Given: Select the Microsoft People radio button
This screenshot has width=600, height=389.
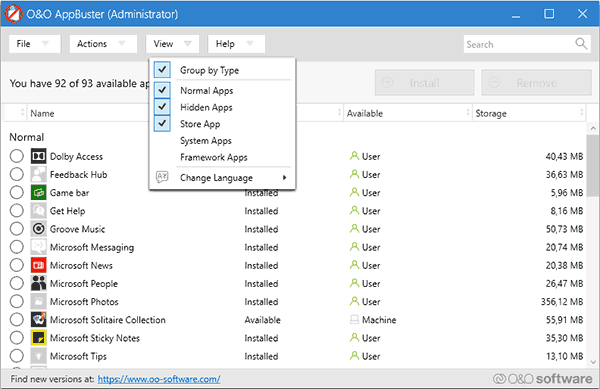Looking at the screenshot, I should pos(16,283).
